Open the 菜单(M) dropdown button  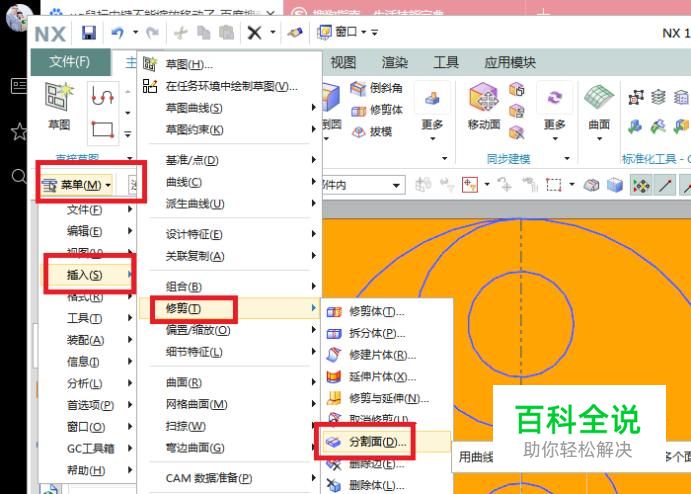(x=78, y=185)
